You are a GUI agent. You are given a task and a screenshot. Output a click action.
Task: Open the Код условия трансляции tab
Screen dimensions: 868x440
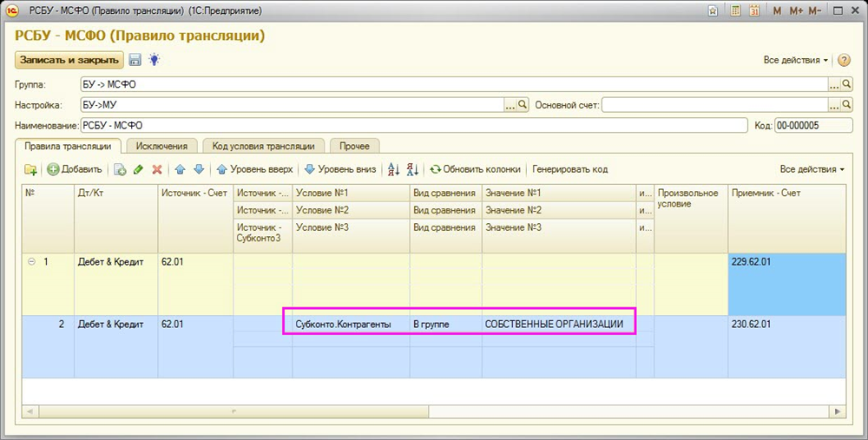(263, 146)
